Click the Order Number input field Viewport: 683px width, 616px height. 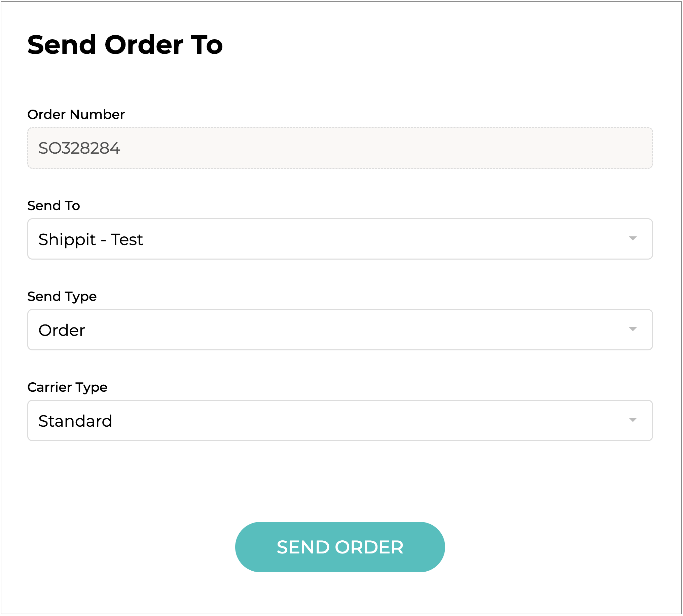click(339, 148)
